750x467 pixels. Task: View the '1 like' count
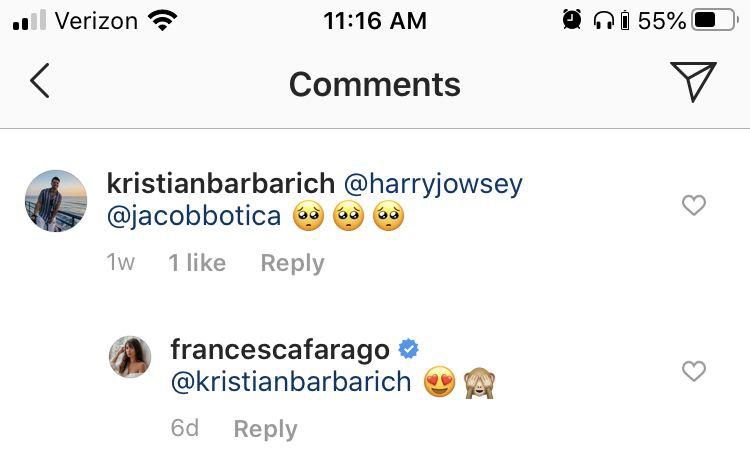(x=197, y=263)
